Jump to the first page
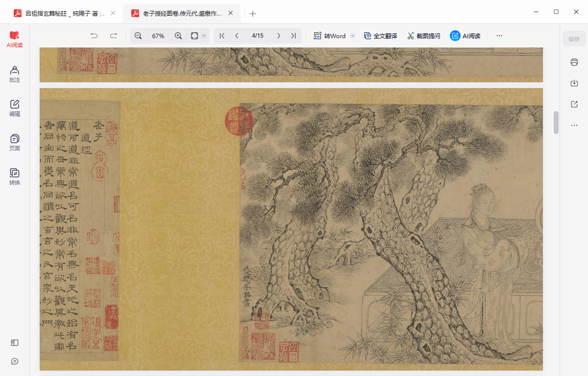This screenshot has width=588, height=376. (222, 36)
